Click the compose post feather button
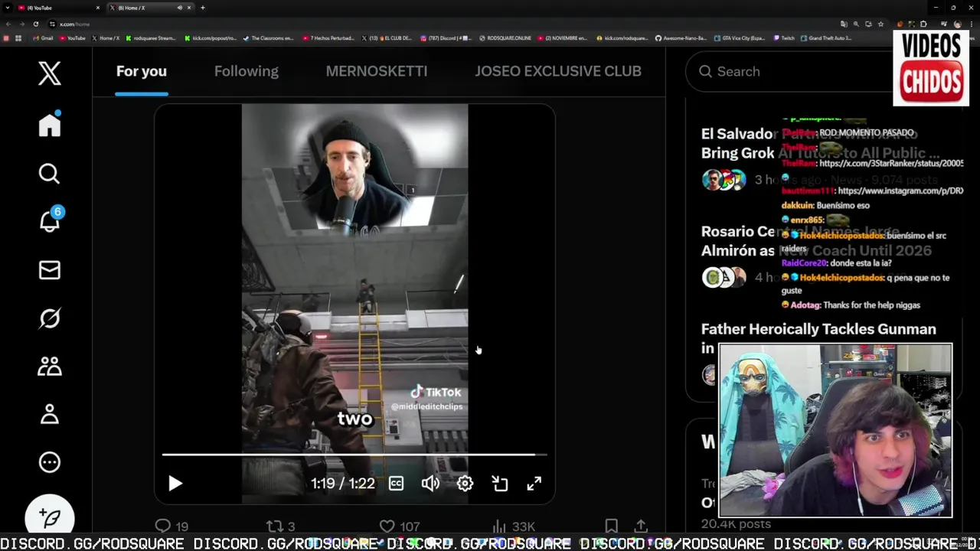 pos(50,517)
